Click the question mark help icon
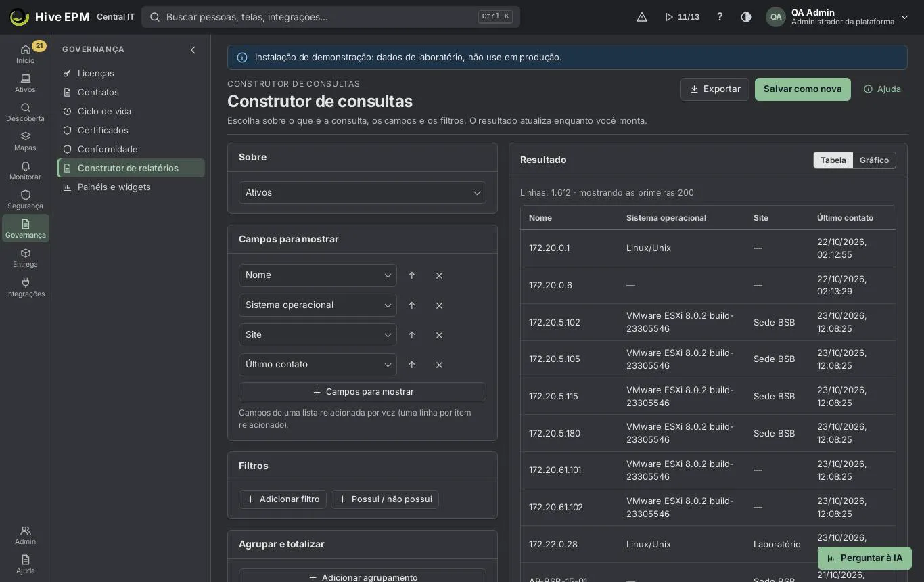The width and height of the screenshot is (924, 582). (720, 17)
